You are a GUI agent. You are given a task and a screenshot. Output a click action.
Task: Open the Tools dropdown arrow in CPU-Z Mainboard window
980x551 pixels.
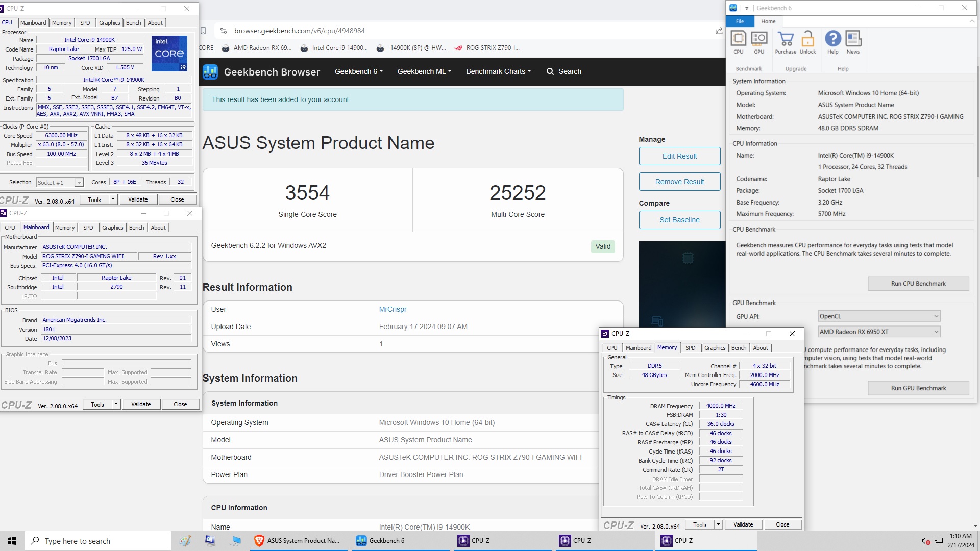point(116,404)
